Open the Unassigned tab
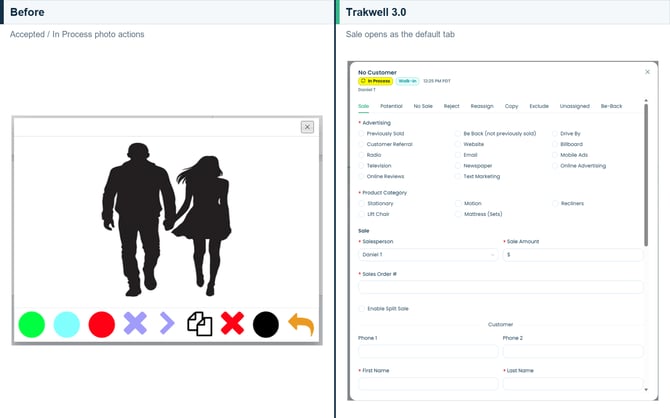Image resolution: width=670 pixels, height=418 pixels. (575, 106)
